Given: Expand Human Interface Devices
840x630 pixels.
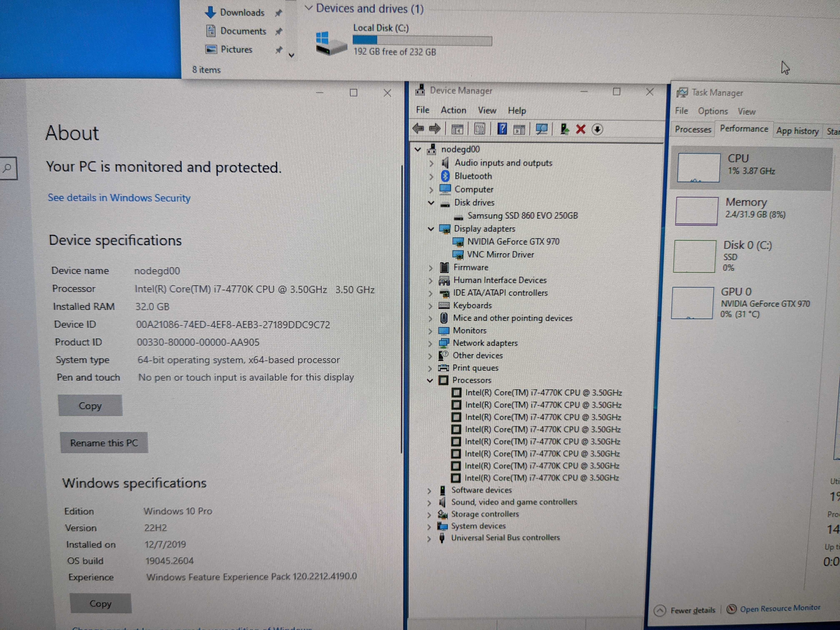Looking at the screenshot, I should [430, 281].
